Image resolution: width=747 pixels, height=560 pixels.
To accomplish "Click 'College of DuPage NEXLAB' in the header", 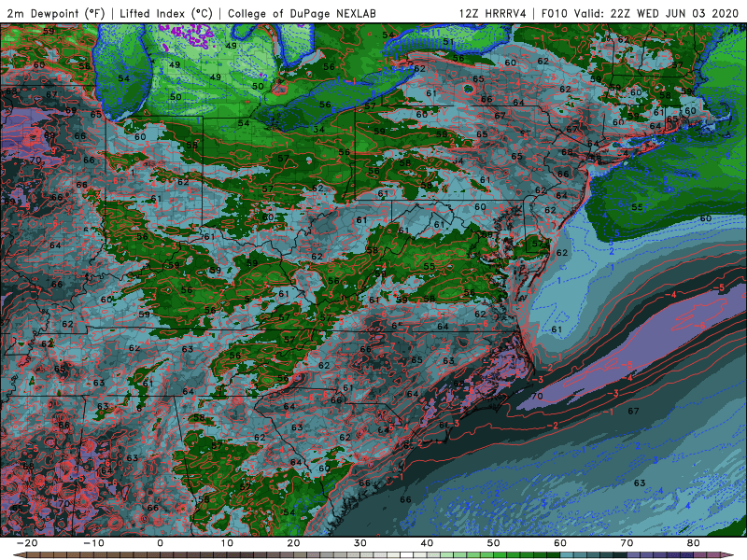I will [x=302, y=13].
